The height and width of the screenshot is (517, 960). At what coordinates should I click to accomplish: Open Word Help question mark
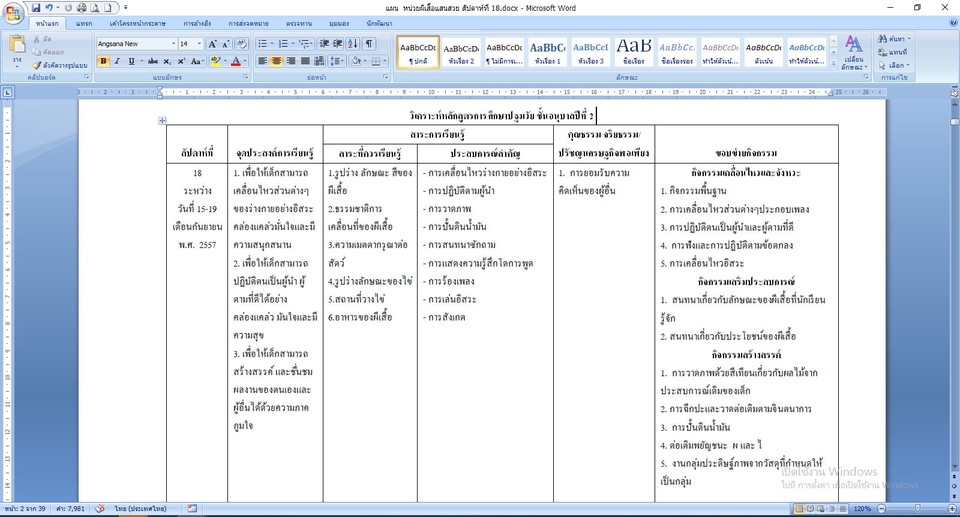953,23
